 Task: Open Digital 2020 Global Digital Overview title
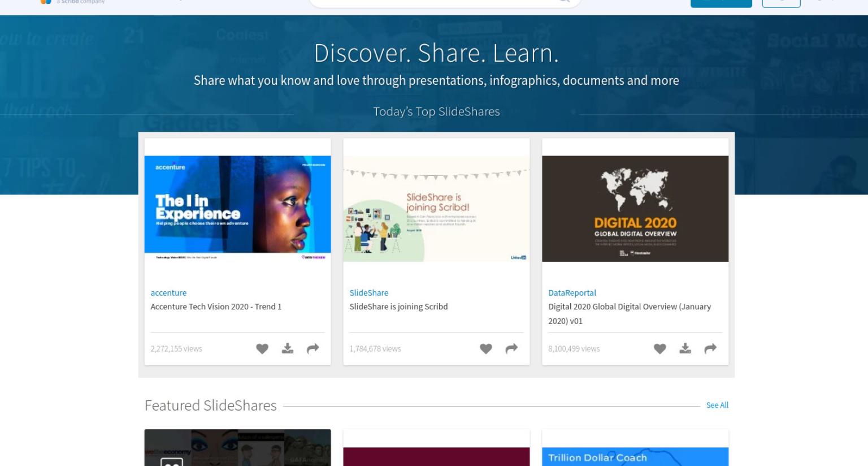(630, 313)
